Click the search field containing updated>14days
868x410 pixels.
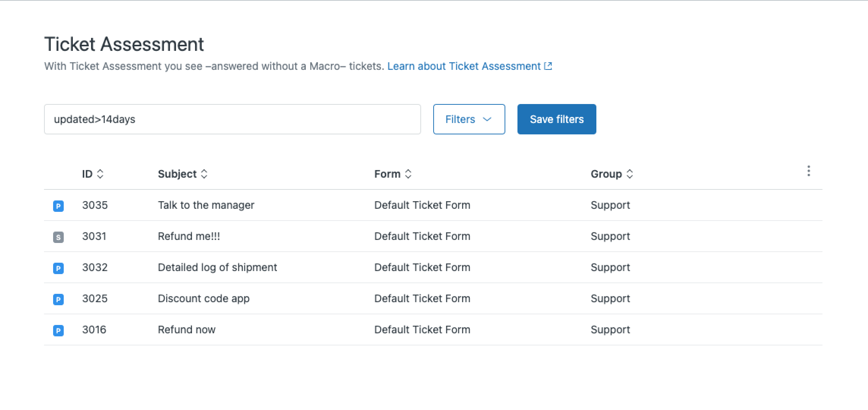(232, 119)
